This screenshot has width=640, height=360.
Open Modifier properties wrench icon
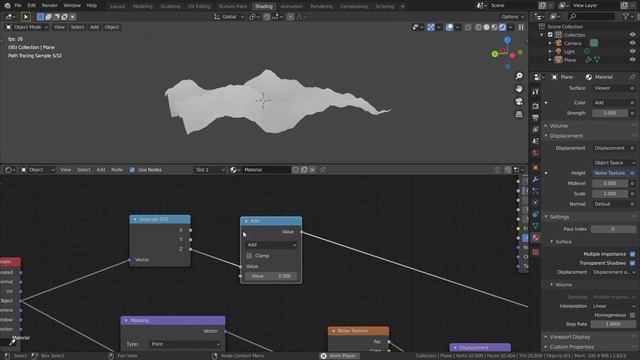pos(536,179)
